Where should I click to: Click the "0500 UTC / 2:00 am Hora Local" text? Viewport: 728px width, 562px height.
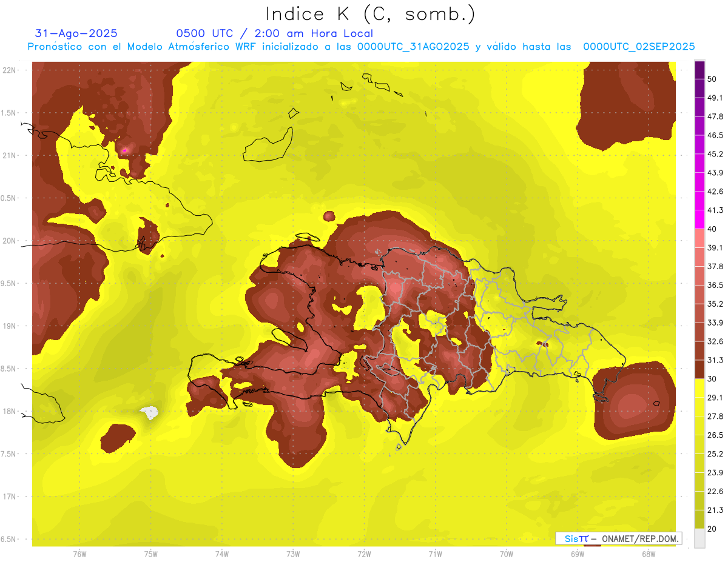pos(274,33)
